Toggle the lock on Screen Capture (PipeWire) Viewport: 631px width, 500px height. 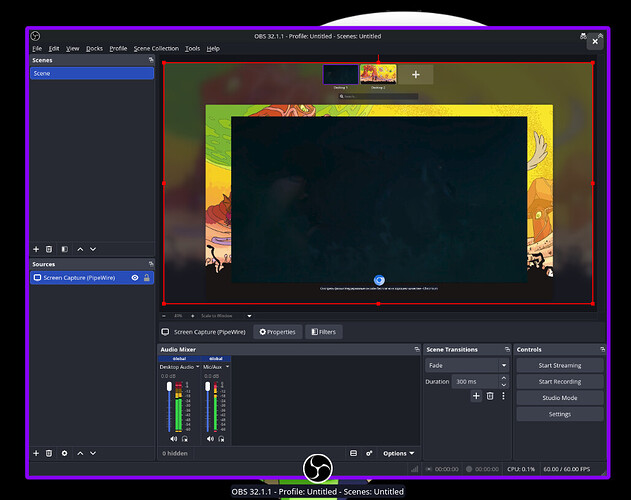147,277
